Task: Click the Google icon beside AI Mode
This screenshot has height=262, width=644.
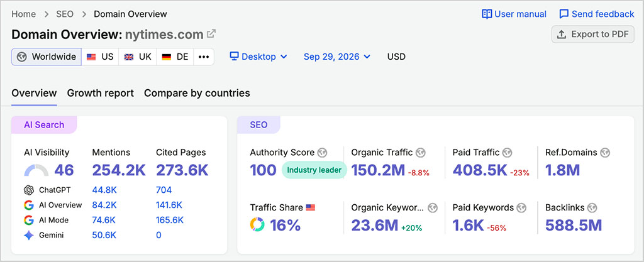Action: [29, 220]
